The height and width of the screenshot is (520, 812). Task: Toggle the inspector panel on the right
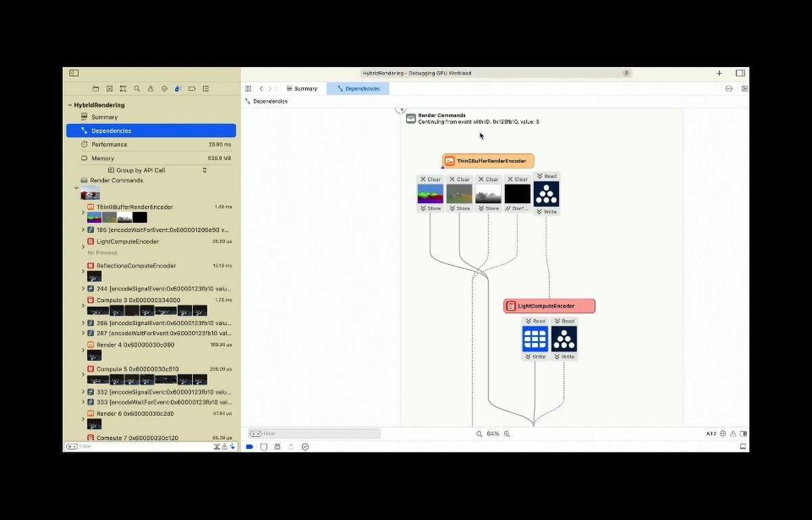click(x=740, y=73)
